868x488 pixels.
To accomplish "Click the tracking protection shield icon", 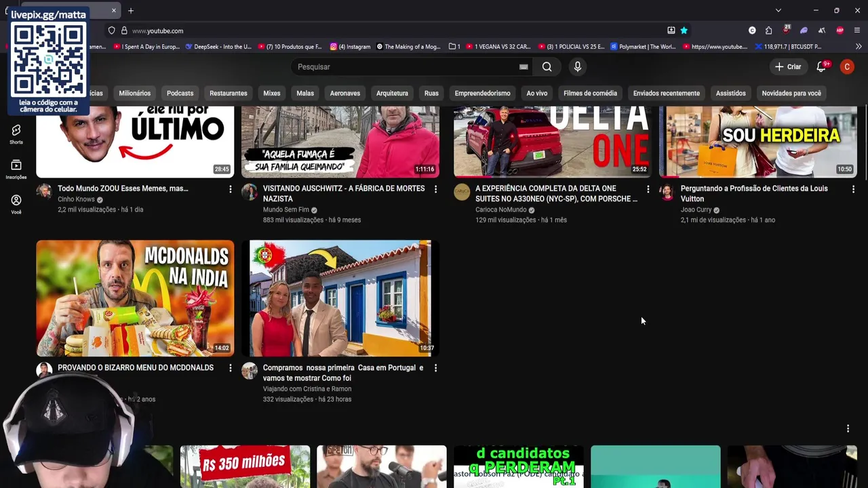I will click(112, 30).
